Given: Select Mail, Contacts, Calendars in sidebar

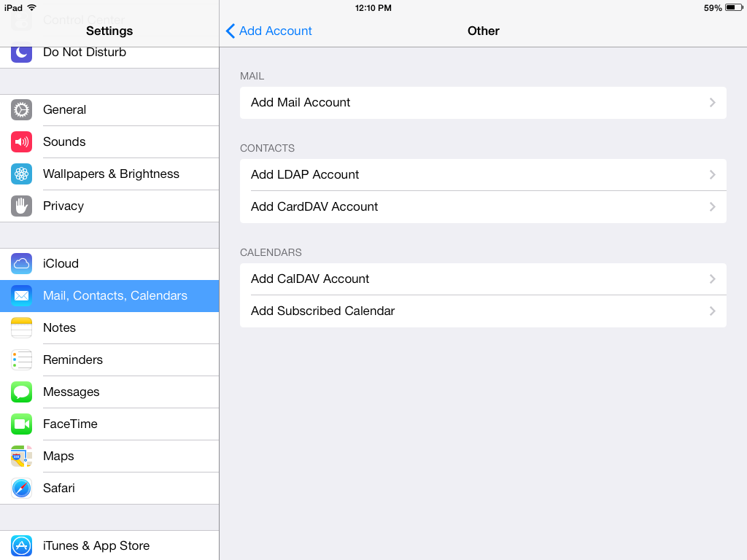Looking at the screenshot, I should tap(109, 296).
